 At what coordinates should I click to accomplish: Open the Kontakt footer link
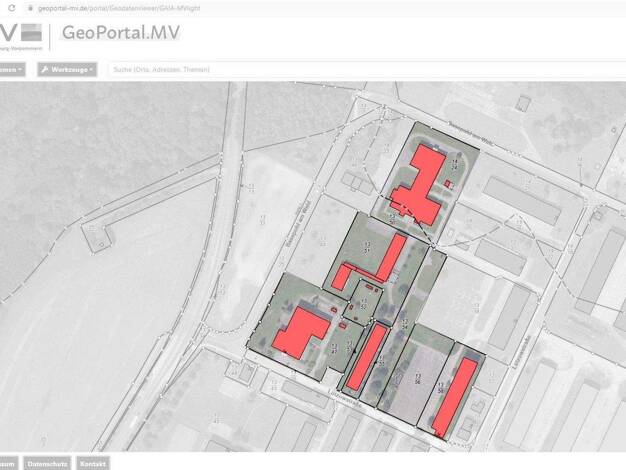pyautogui.click(x=92, y=464)
